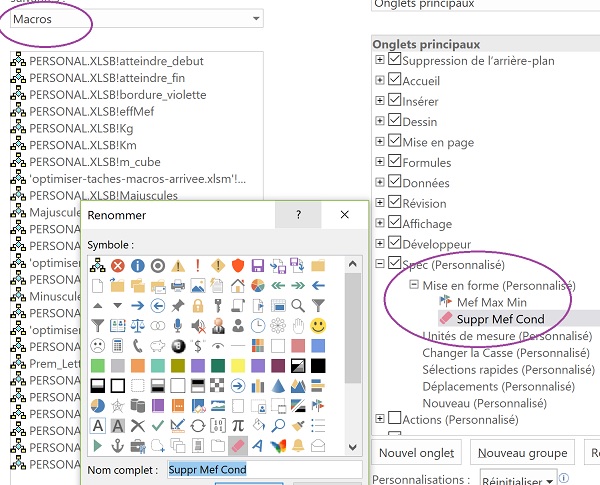600x485 pixels.
Task: Enable the Actions (Personnalisé) checkbox
Action: (395, 418)
